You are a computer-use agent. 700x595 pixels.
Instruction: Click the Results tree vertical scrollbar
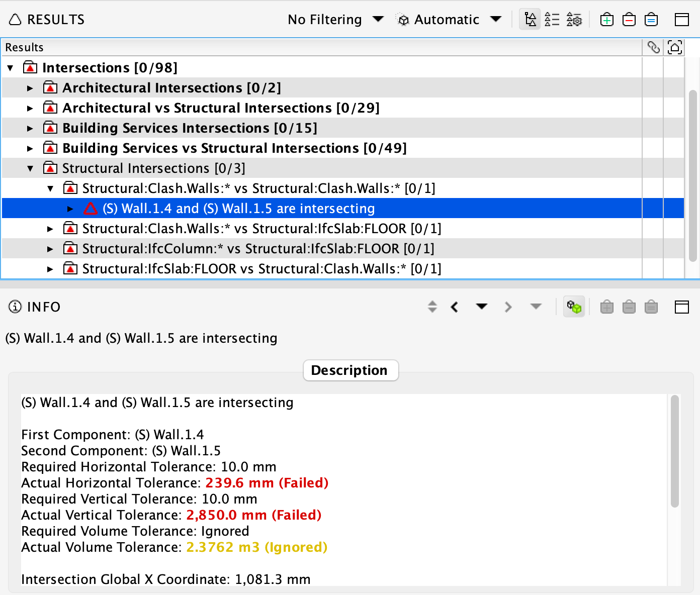click(692, 176)
